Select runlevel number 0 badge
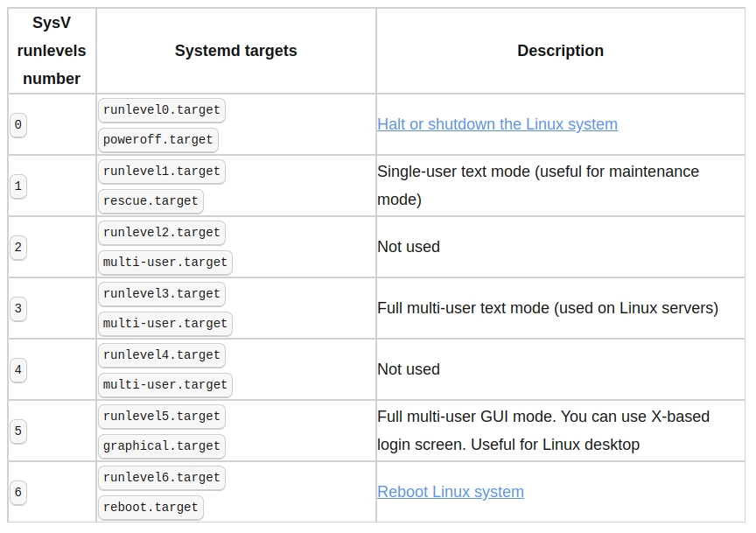756x533 pixels. point(18,125)
